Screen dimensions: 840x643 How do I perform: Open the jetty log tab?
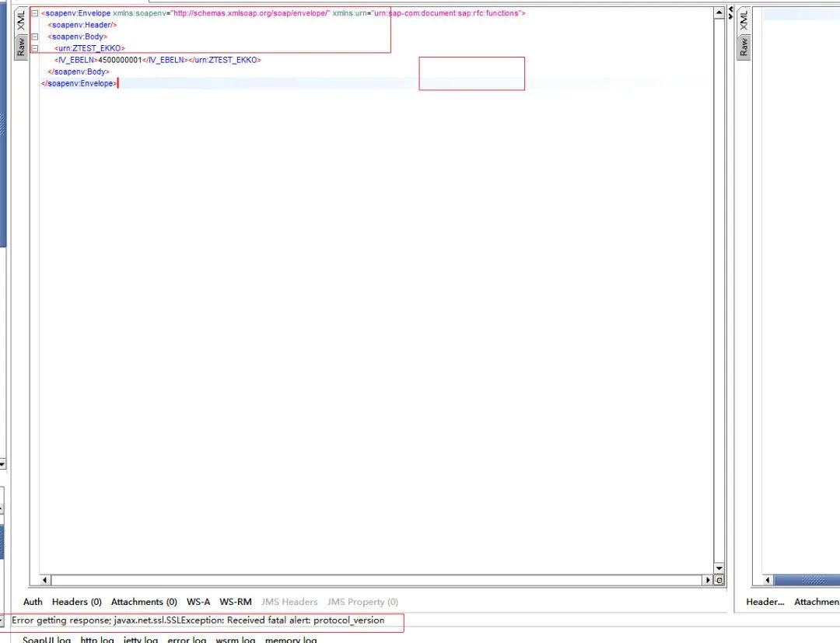pyautogui.click(x=140, y=639)
